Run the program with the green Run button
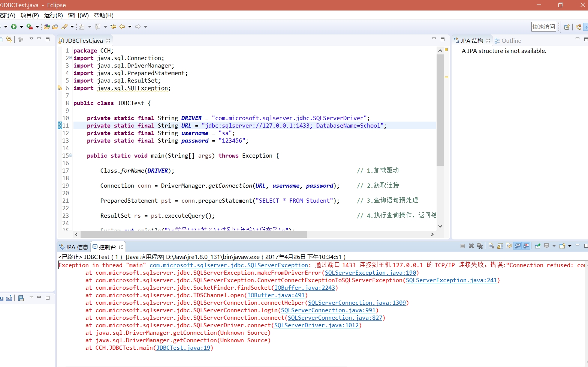The image size is (588, 367). click(x=14, y=27)
